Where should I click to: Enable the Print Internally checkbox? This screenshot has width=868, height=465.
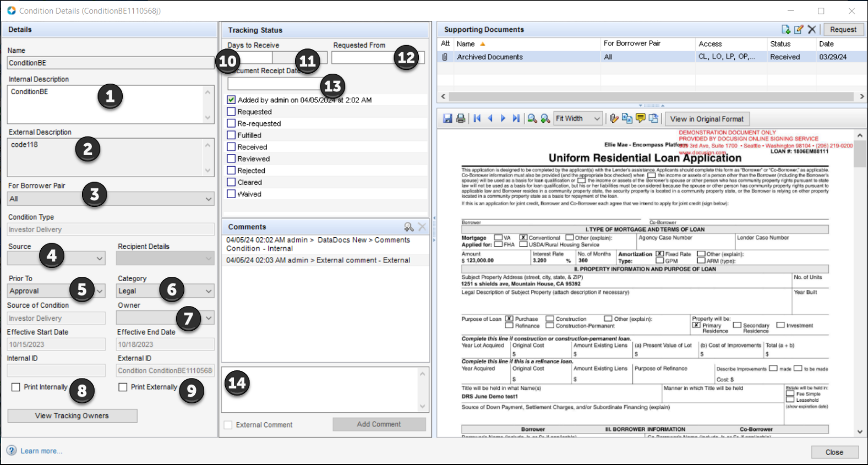pos(15,387)
